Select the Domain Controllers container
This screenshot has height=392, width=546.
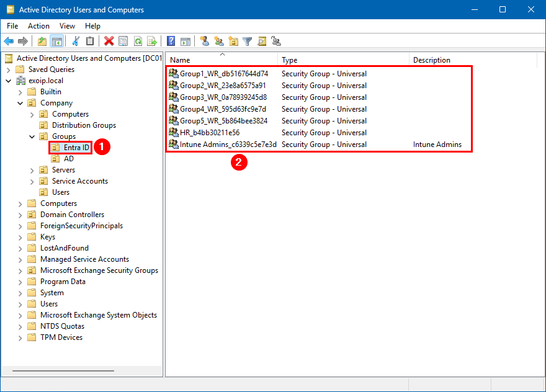[x=72, y=215]
